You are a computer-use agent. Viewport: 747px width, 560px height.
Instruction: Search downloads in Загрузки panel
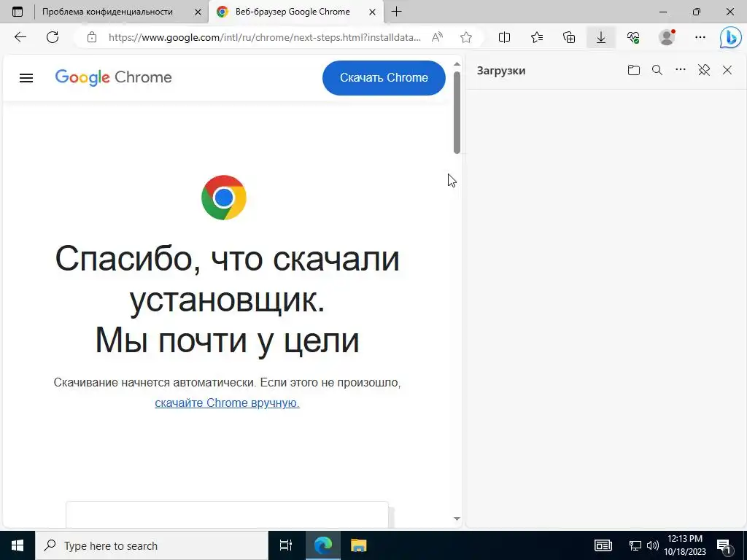[x=657, y=70]
